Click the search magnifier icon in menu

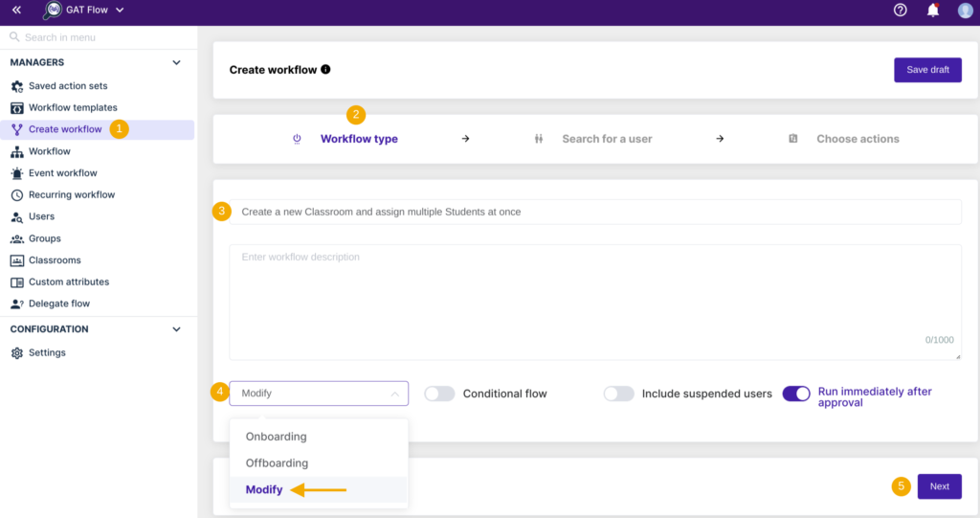tap(14, 37)
